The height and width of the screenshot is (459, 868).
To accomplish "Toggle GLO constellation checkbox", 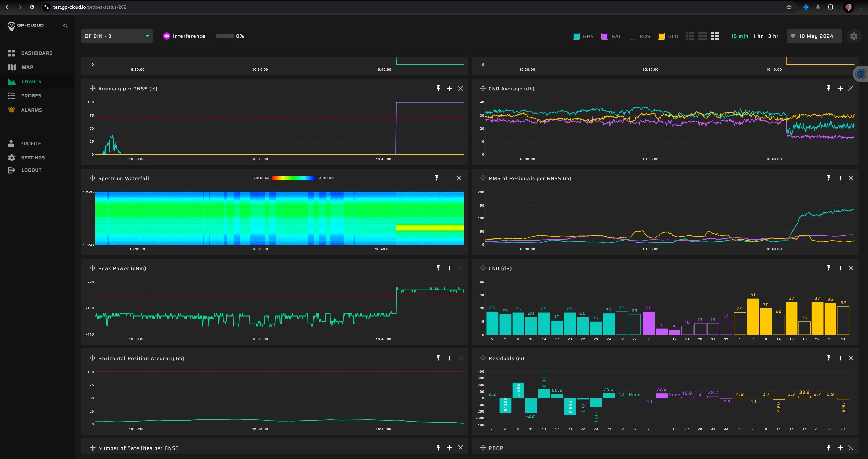I will click(x=661, y=36).
